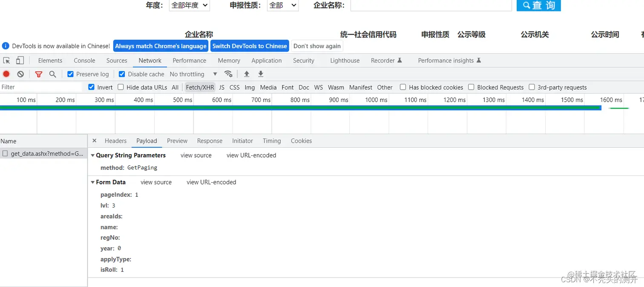This screenshot has height=287, width=644.
Task: Uncheck Preserve log checkbox
Action: (71, 74)
